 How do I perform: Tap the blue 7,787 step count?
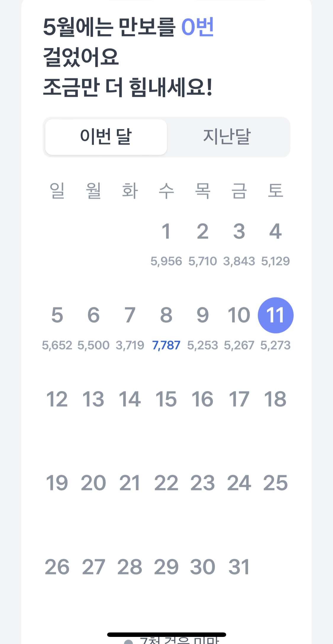click(x=166, y=345)
